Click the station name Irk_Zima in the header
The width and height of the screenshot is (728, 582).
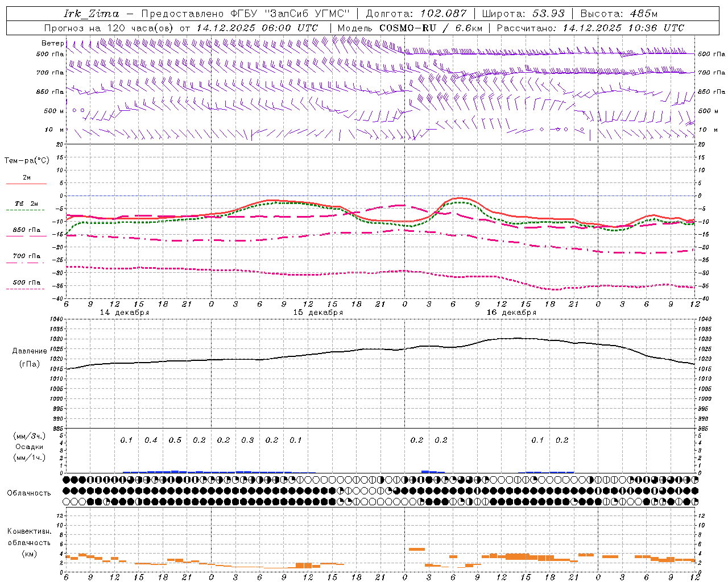(92, 14)
